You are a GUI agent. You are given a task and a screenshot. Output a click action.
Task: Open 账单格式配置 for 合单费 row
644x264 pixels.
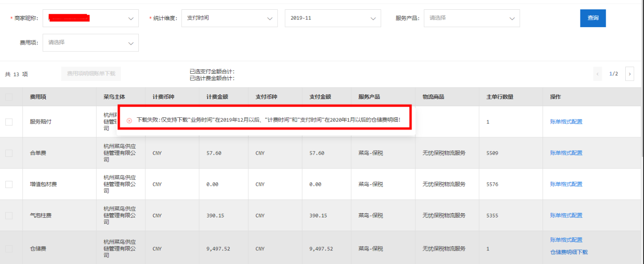[566, 153]
